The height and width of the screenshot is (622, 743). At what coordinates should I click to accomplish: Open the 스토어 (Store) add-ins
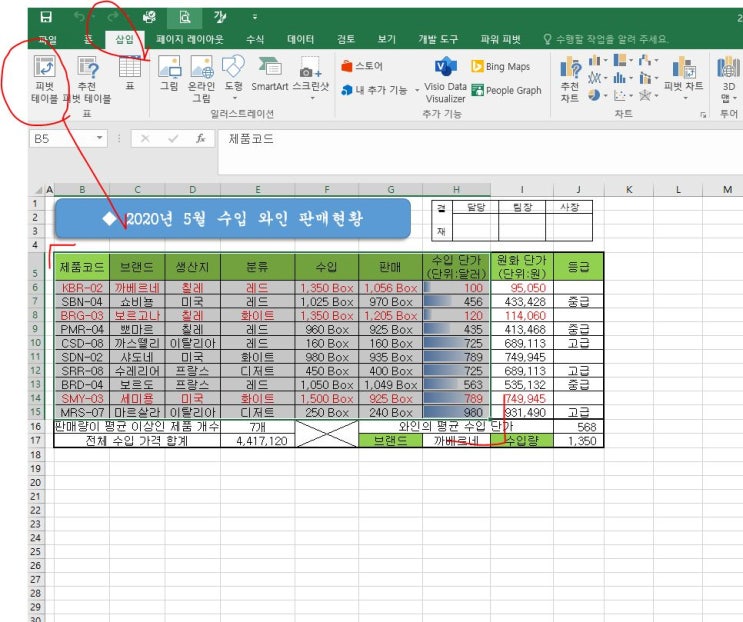click(x=362, y=66)
